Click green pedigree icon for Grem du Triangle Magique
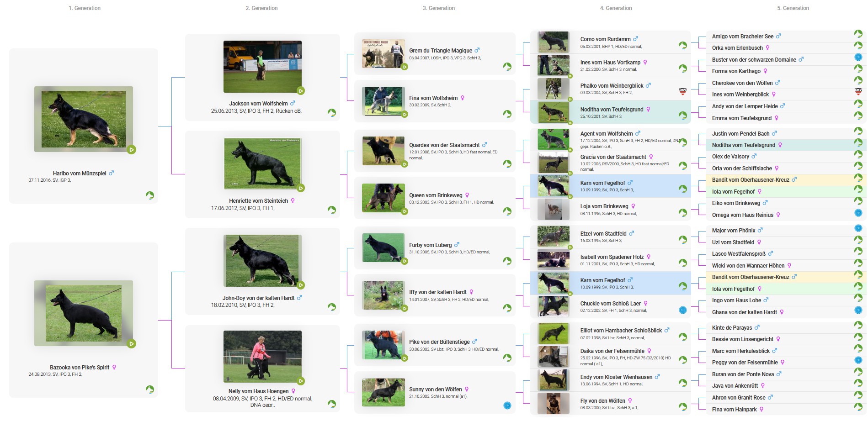The width and height of the screenshot is (868, 421). [x=507, y=67]
